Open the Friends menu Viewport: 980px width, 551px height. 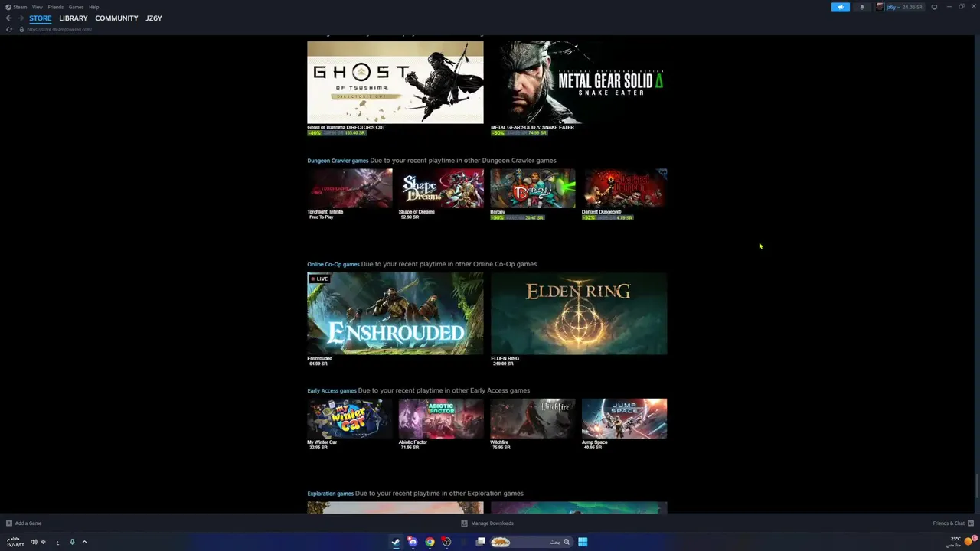(56, 7)
